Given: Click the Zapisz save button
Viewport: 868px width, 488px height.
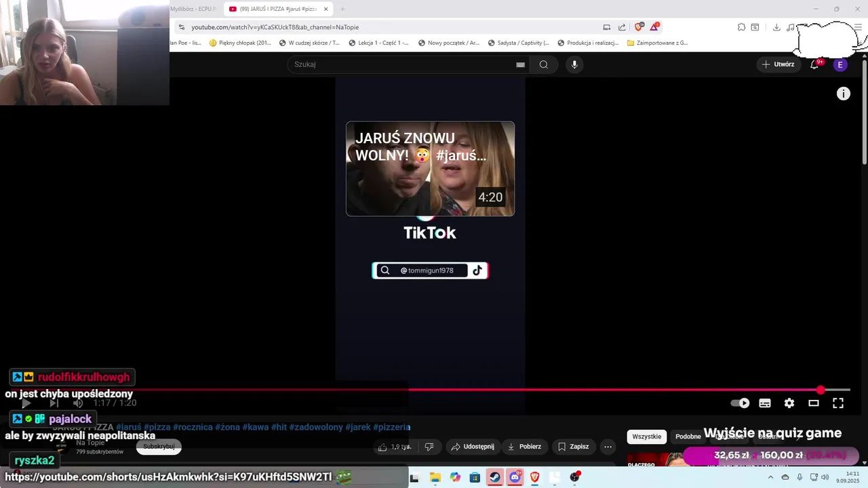Looking at the screenshot, I should coord(574,447).
